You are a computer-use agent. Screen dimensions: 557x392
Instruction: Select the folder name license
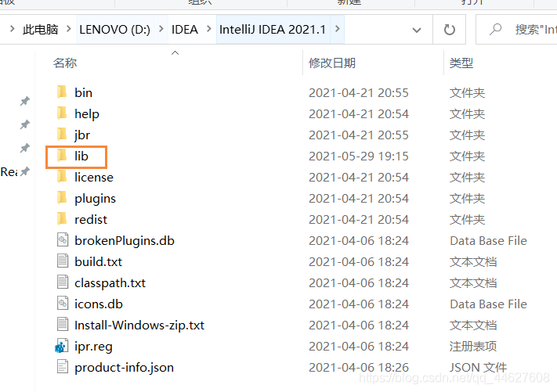coord(94,177)
